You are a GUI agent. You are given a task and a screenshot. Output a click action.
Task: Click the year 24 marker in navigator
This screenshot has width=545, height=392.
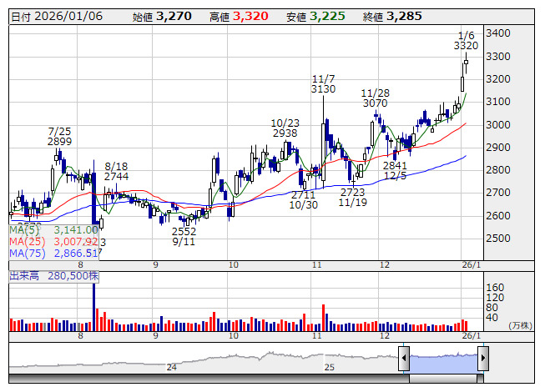[171, 367]
